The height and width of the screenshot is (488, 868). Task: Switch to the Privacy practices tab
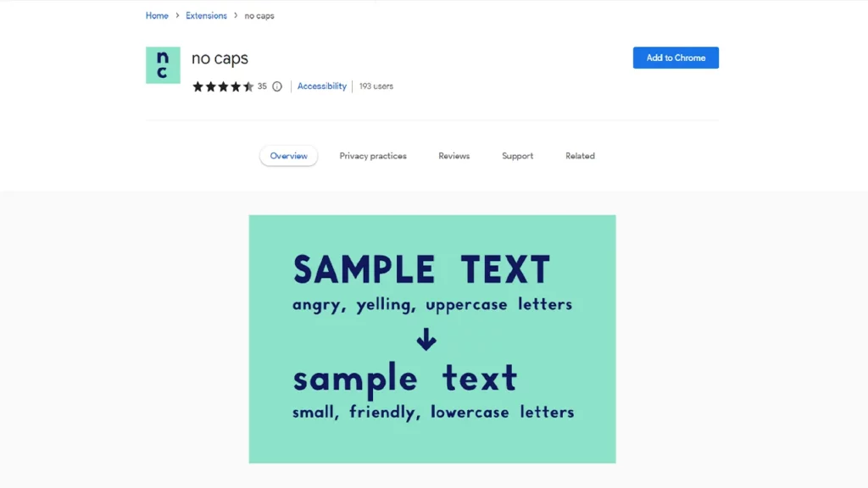[x=373, y=156]
